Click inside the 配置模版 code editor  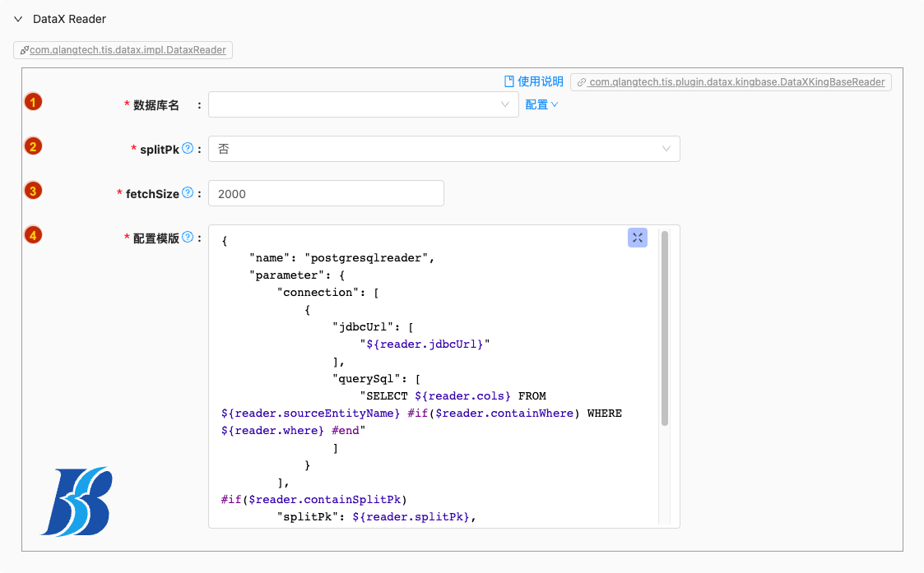point(443,377)
